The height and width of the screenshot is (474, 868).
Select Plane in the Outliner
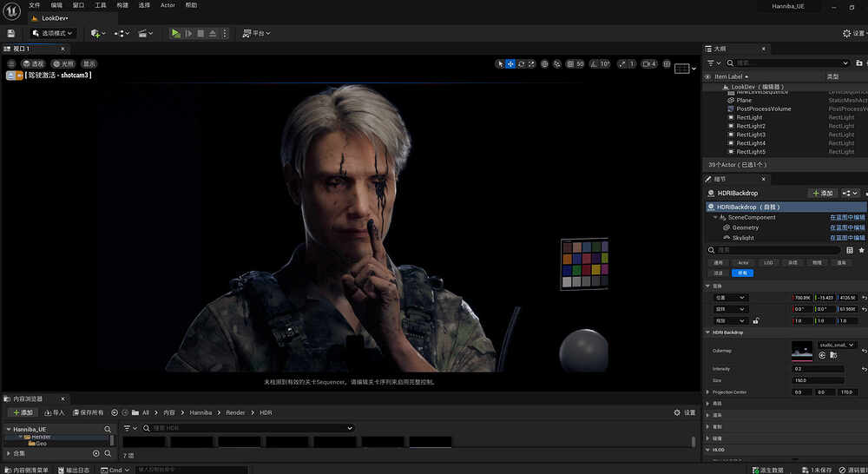(744, 100)
